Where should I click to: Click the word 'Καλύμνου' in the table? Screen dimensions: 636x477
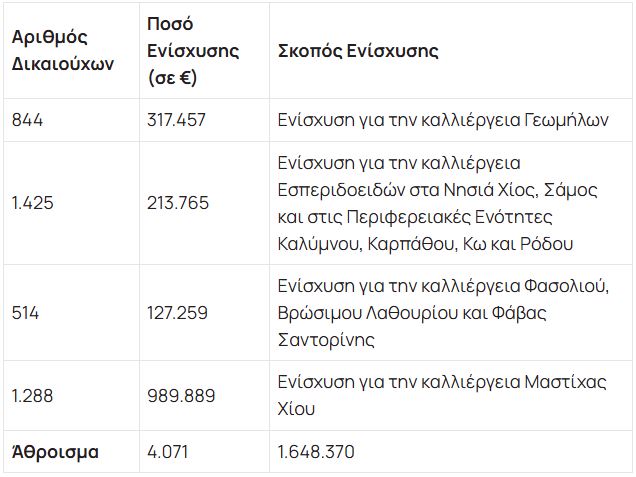click(x=320, y=244)
